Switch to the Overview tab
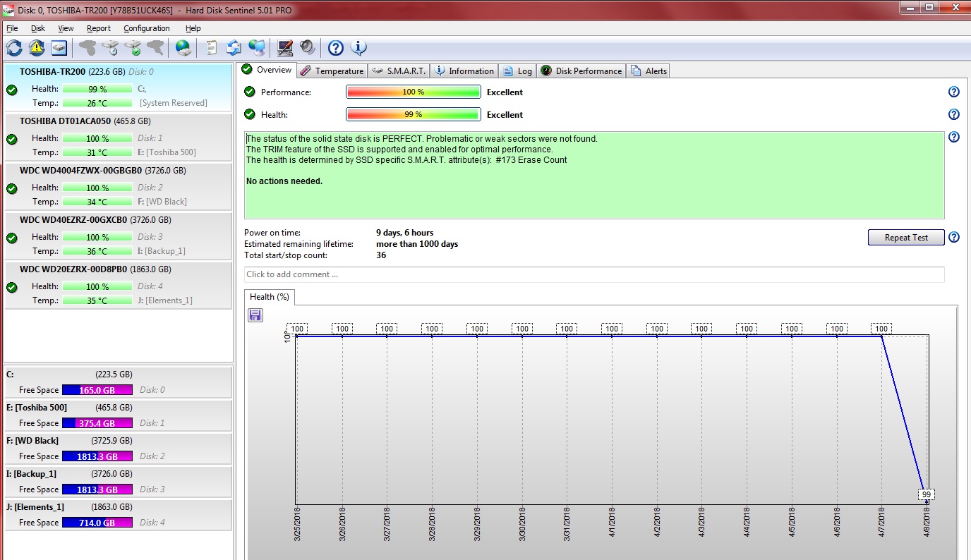 [267, 70]
